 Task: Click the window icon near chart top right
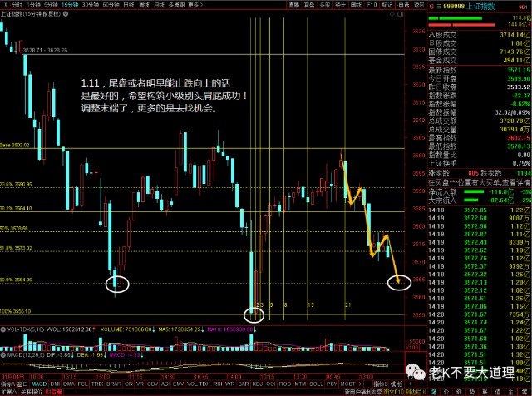(400, 14)
